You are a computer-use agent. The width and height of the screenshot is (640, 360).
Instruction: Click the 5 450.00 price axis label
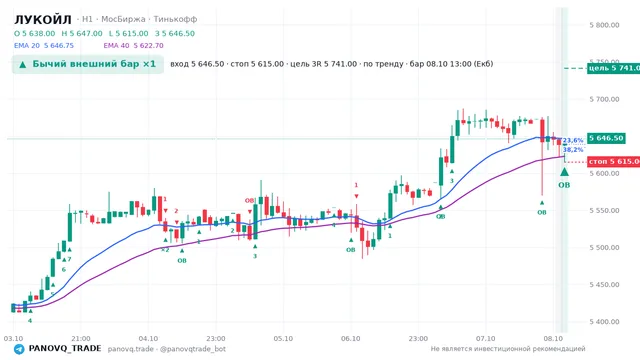coord(604,285)
